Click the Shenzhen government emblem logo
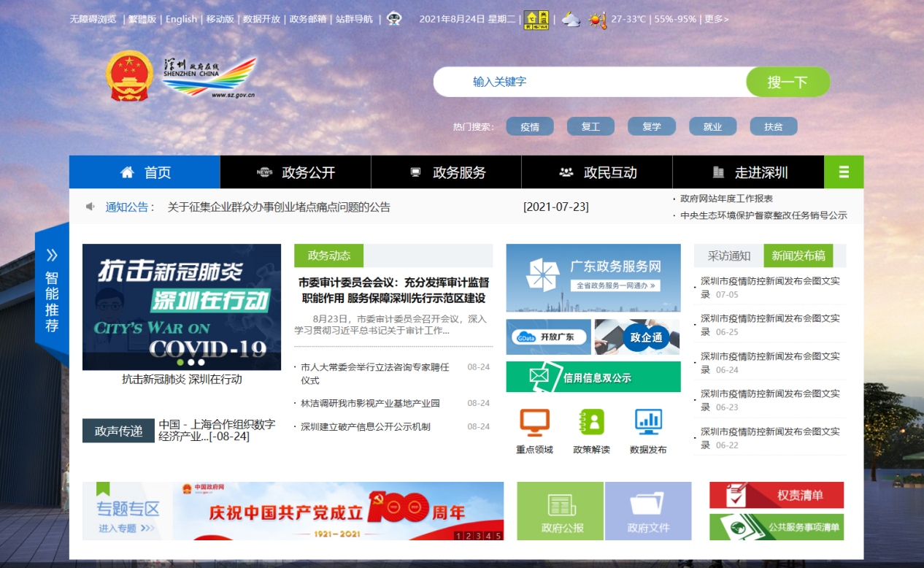Viewport: 924px width, 568px height. 129,74
